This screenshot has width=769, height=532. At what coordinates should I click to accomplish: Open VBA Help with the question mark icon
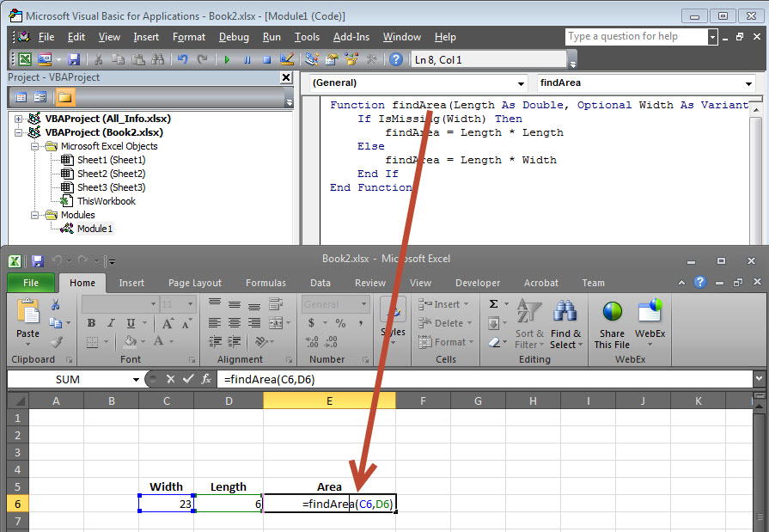tap(395, 59)
